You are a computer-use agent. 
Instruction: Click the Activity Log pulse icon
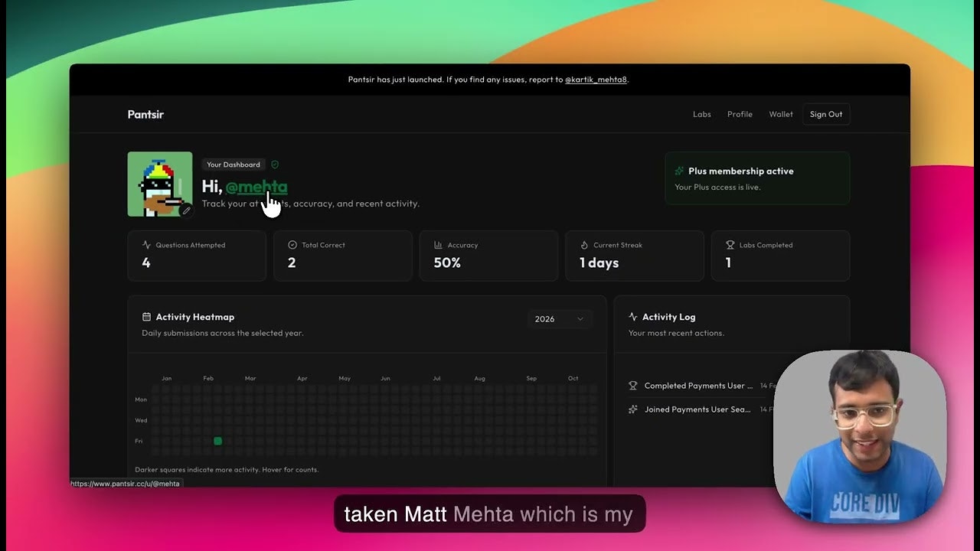click(633, 317)
